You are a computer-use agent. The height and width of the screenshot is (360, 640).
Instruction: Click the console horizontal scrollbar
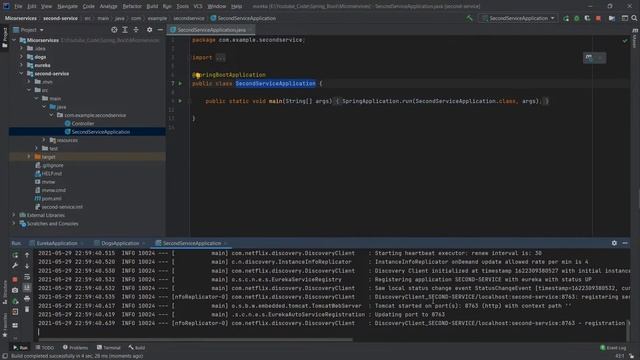(196, 340)
